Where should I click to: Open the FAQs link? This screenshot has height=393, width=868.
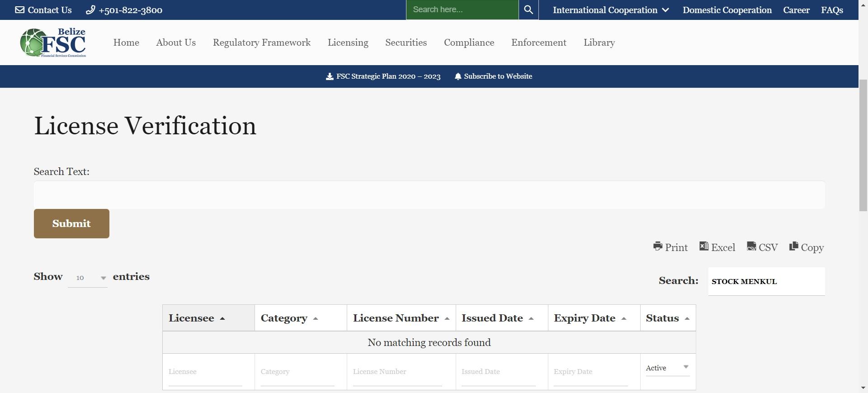pos(832,10)
